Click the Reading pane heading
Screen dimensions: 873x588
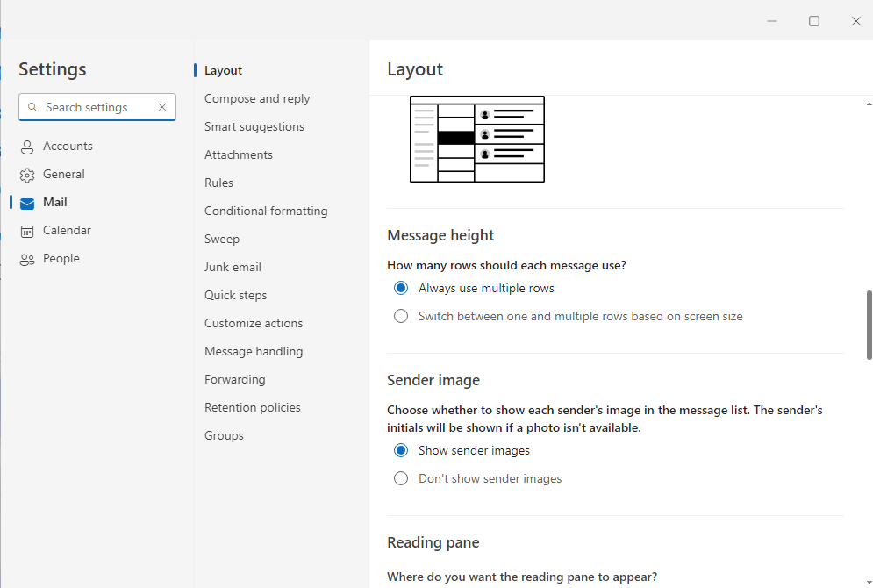pos(433,543)
